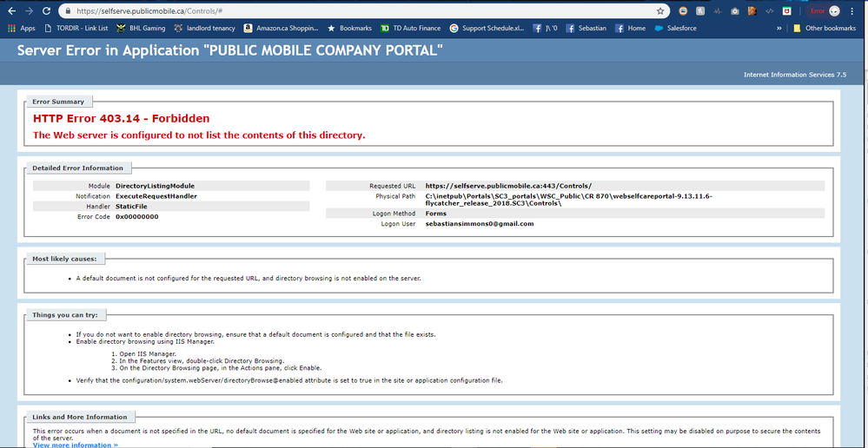Click the Error Summary section label

(58, 102)
